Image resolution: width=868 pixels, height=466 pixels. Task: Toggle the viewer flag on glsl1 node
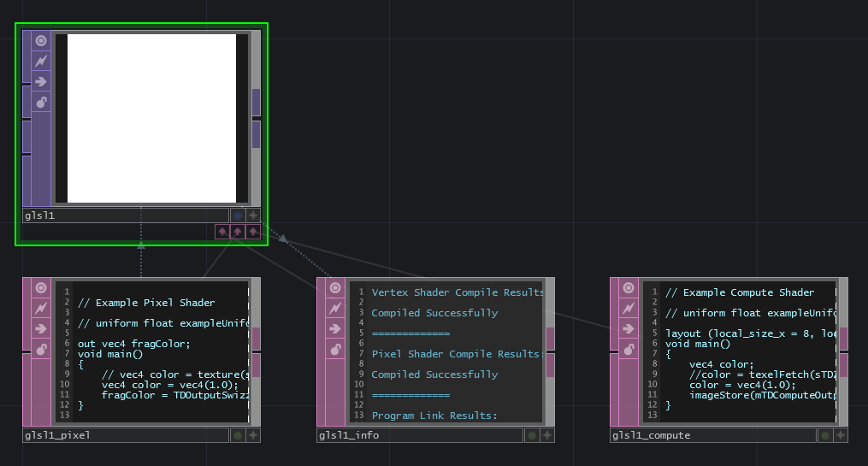[x=41, y=40]
